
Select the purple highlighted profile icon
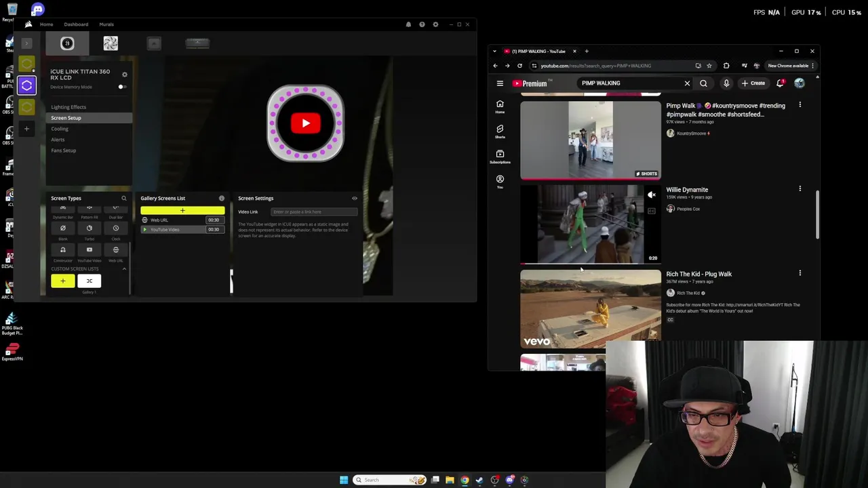tap(26, 85)
